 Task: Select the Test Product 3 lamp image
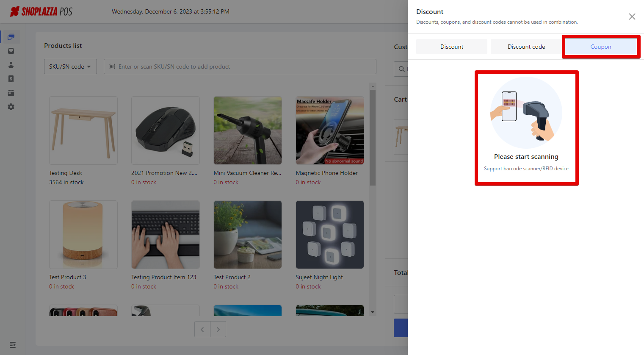click(x=83, y=235)
